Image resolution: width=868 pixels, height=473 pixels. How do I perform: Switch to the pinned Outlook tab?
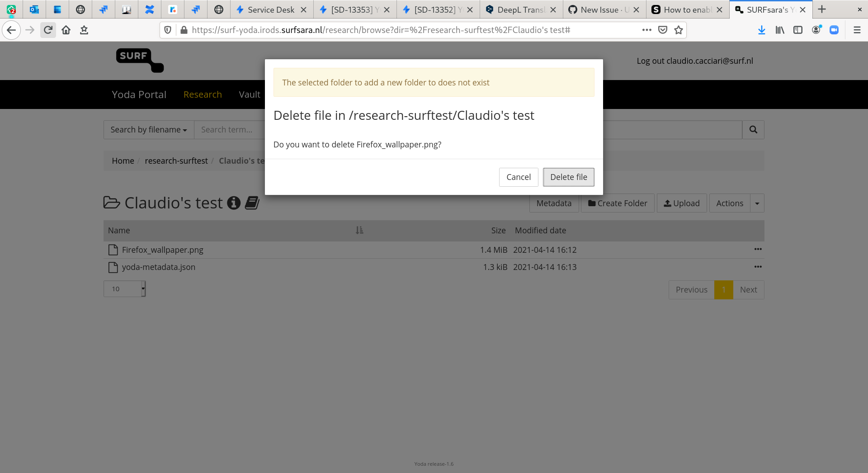point(34,9)
